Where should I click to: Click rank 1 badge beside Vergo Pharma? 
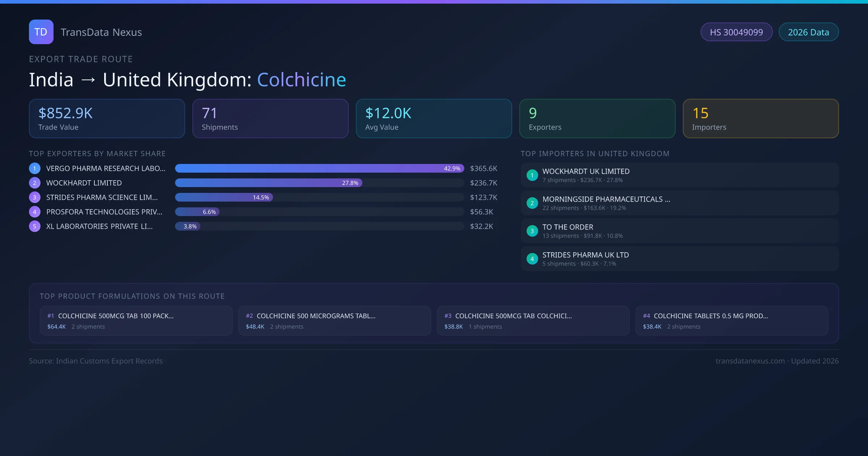(x=35, y=168)
